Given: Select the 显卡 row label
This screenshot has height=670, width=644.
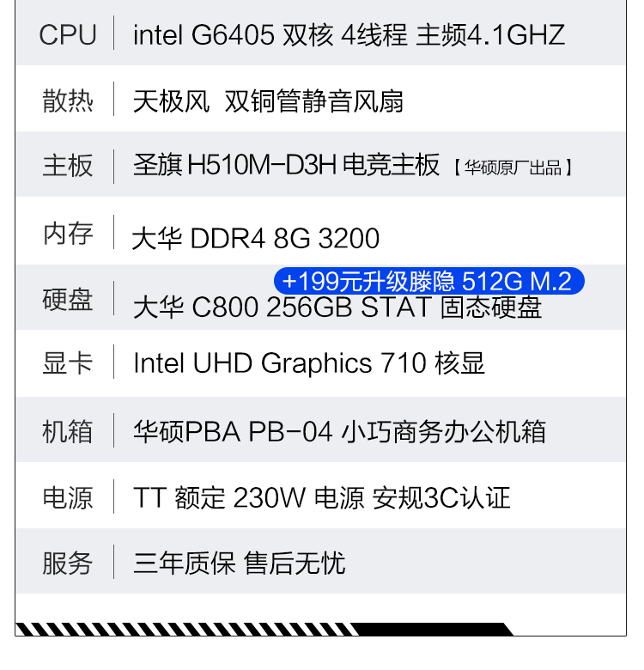Looking at the screenshot, I should coord(68,362).
